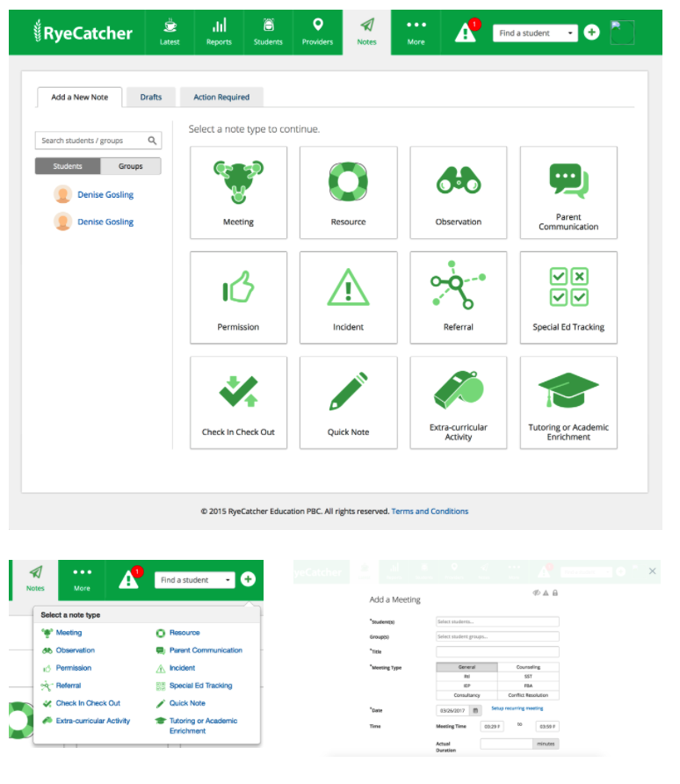The width and height of the screenshot is (680, 784).
Task: Click the Actual Duration minutes input
Action: 506,744
